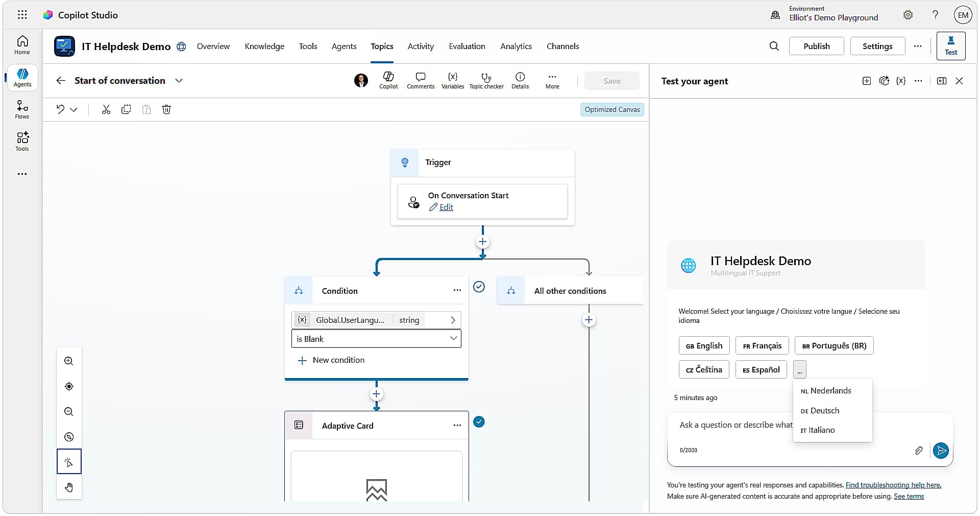Select the hand pan tool
The width and height of the screenshot is (980, 516).
[x=69, y=487]
